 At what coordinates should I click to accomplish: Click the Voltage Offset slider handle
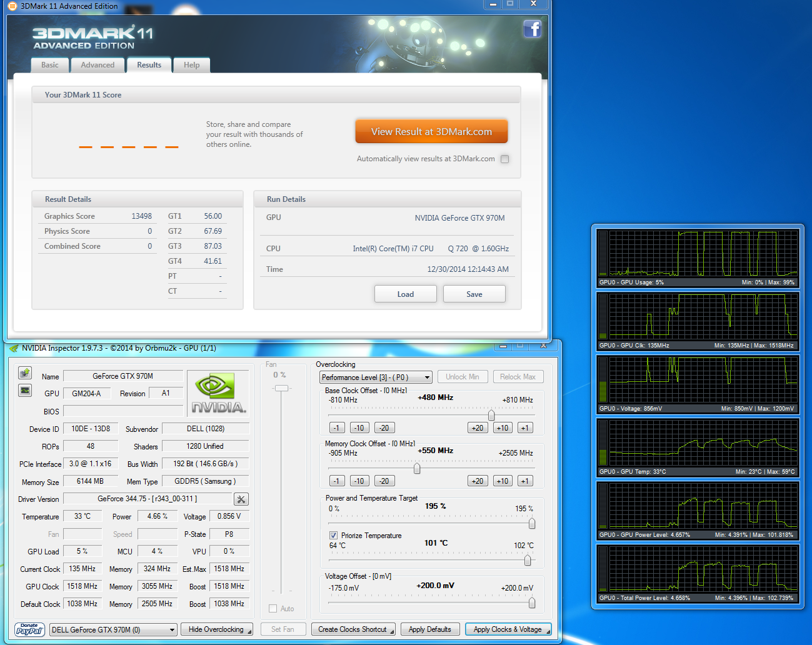click(x=532, y=602)
